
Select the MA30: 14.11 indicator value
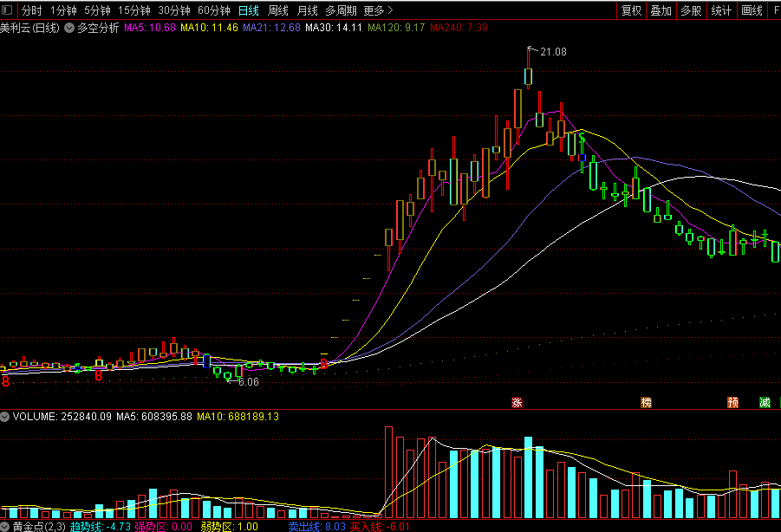point(334,28)
